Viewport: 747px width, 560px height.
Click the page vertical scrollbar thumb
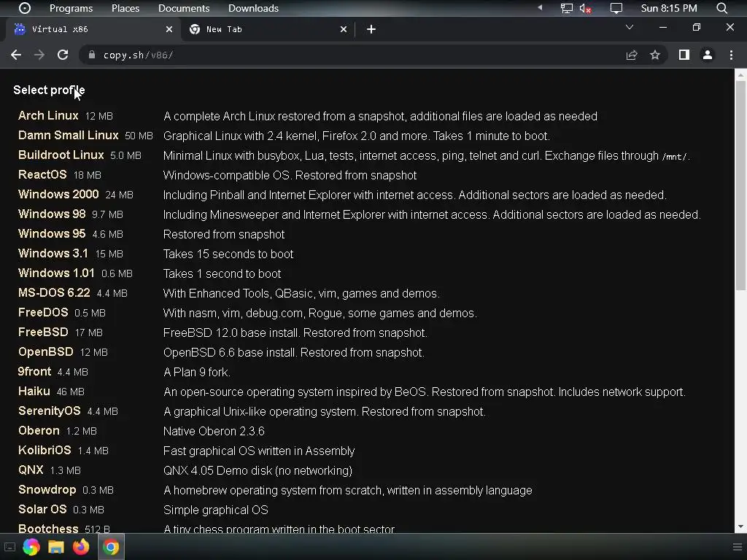click(740, 185)
